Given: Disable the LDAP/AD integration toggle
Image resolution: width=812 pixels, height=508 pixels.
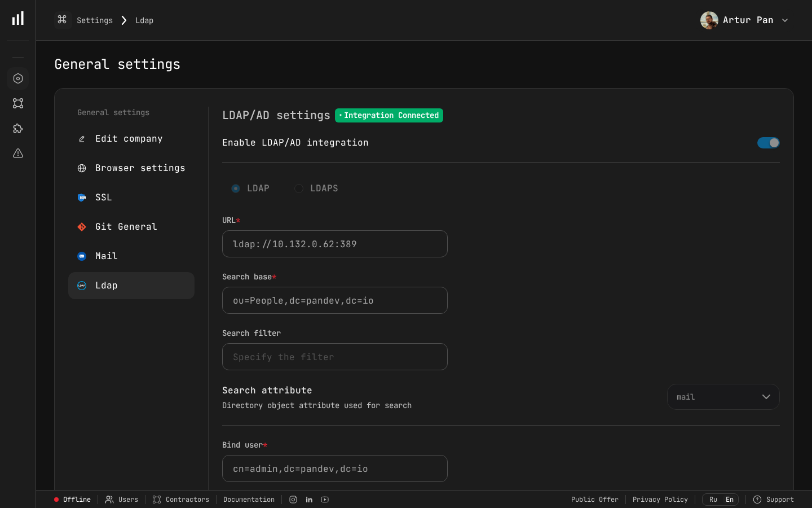Looking at the screenshot, I should coord(768,143).
